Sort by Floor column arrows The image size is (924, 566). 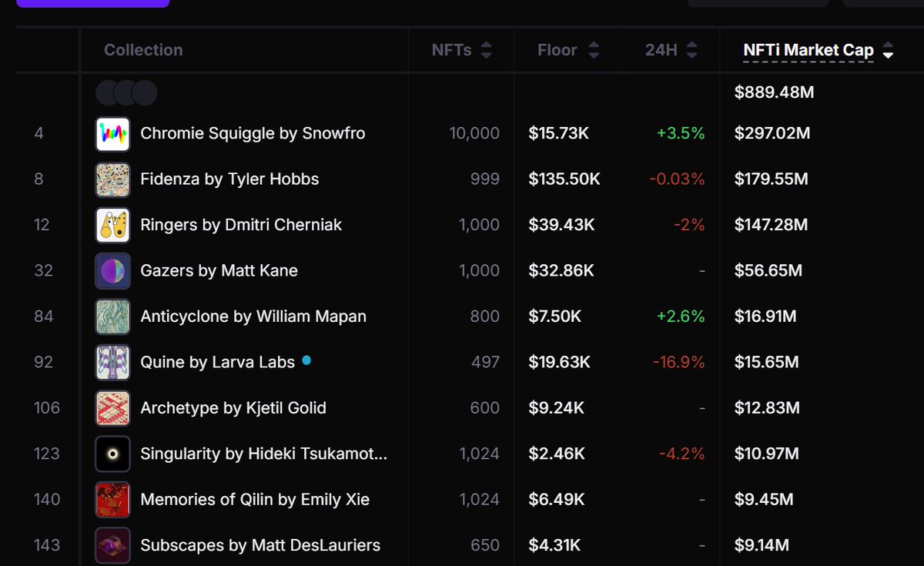pos(593,50)
